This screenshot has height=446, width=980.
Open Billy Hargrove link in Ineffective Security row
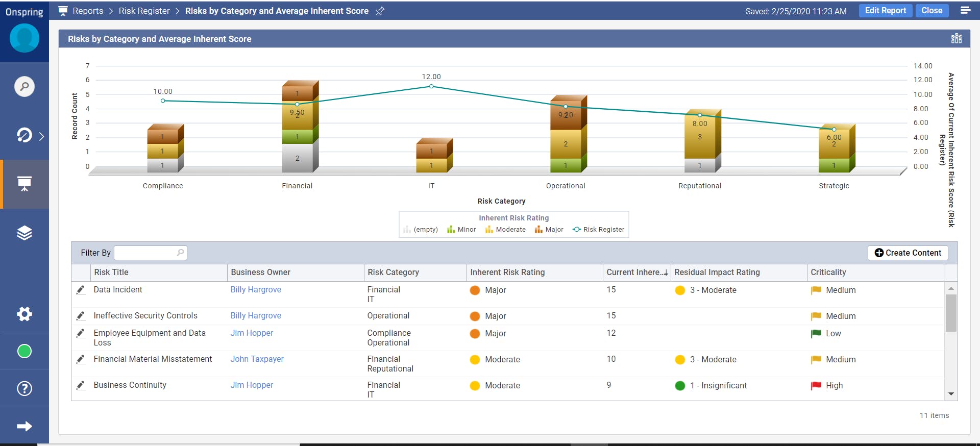256,316
